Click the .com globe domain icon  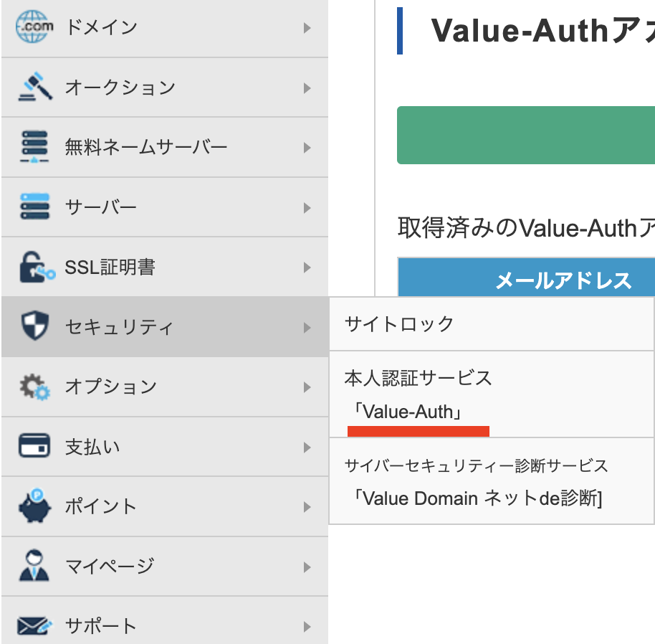[x=34, y=27]
